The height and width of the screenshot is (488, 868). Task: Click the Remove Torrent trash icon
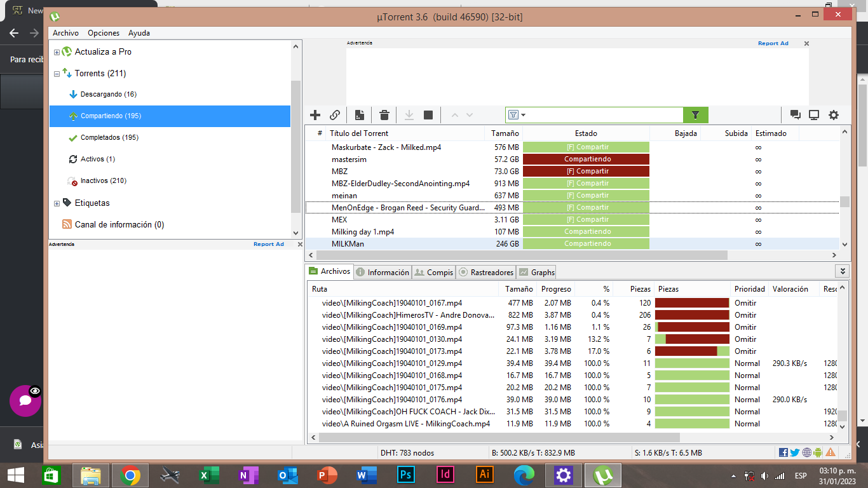(x=384, y=115)
